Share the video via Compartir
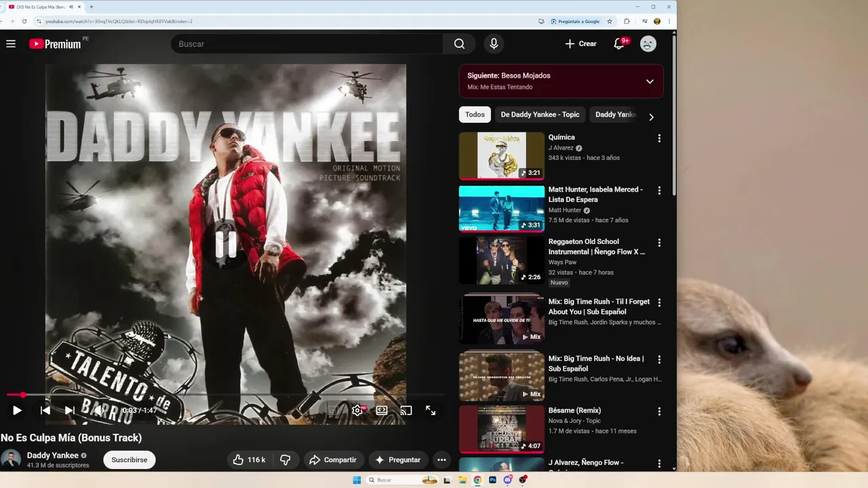Screen dimensions: 868x488 pyautogui.click(x=333, y=460)
